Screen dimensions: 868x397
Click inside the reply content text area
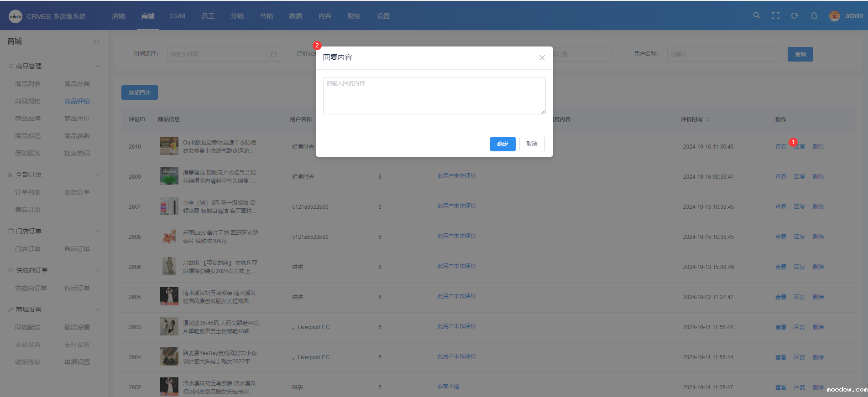pos(434,96)
